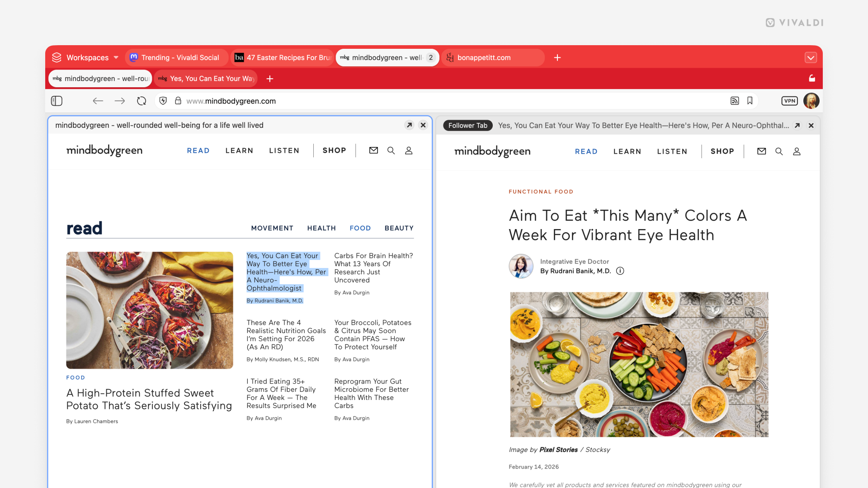Pop out the left tiled mindbodygreen pane
The height and width of the screenshot is (488, 868).
(x=409, y=125)
